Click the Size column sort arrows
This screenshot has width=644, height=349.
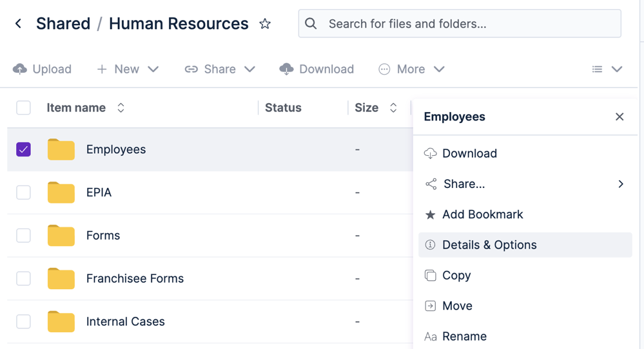coord(393,108)
